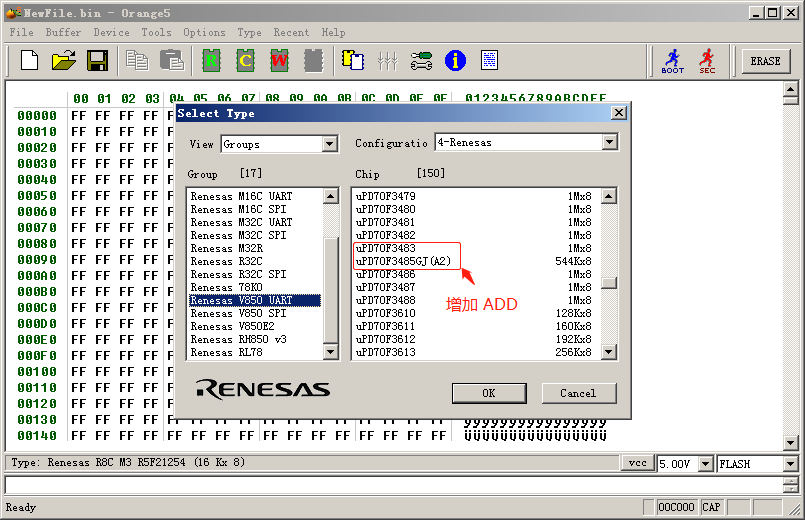Screen dimensions: 805x520
Task: Expand the Configuration 4-Renesas dropdown
Action: pyautogui.click(x=610, y=143)
